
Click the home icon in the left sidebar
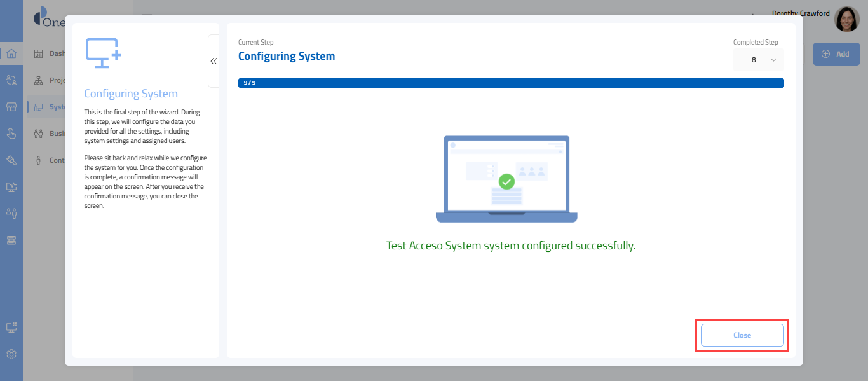click(x=11, y=53)
